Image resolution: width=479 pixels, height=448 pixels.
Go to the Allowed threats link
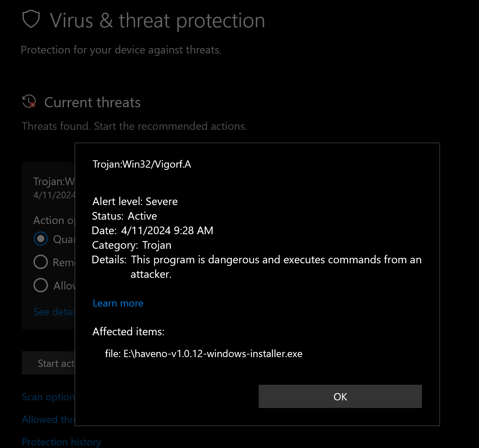(48, 420)
